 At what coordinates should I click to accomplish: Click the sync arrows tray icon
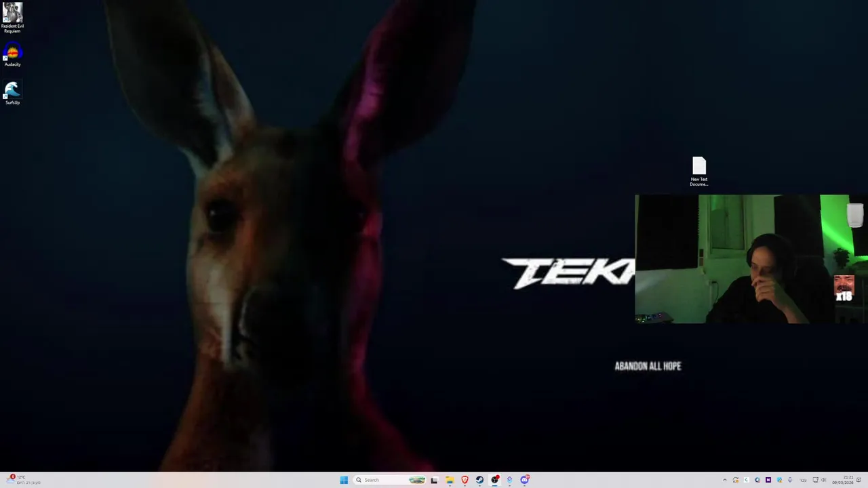point(736,480)
